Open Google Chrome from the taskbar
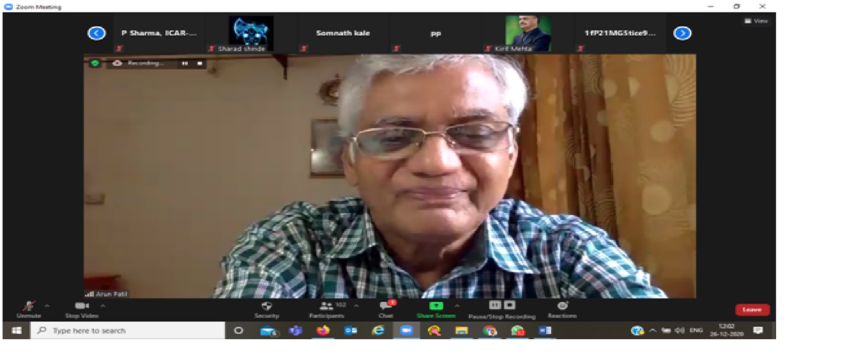The height and width of the screenshot is (359, 868). [490, 331]
